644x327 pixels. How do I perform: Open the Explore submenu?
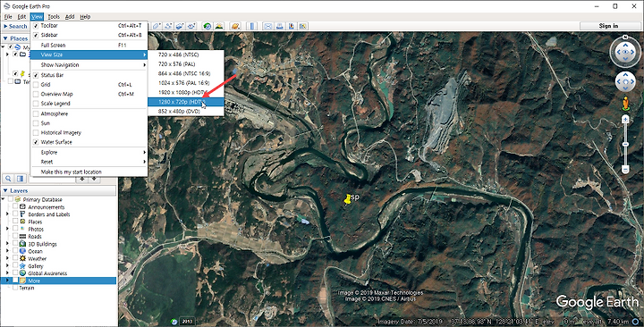point(89,152)
